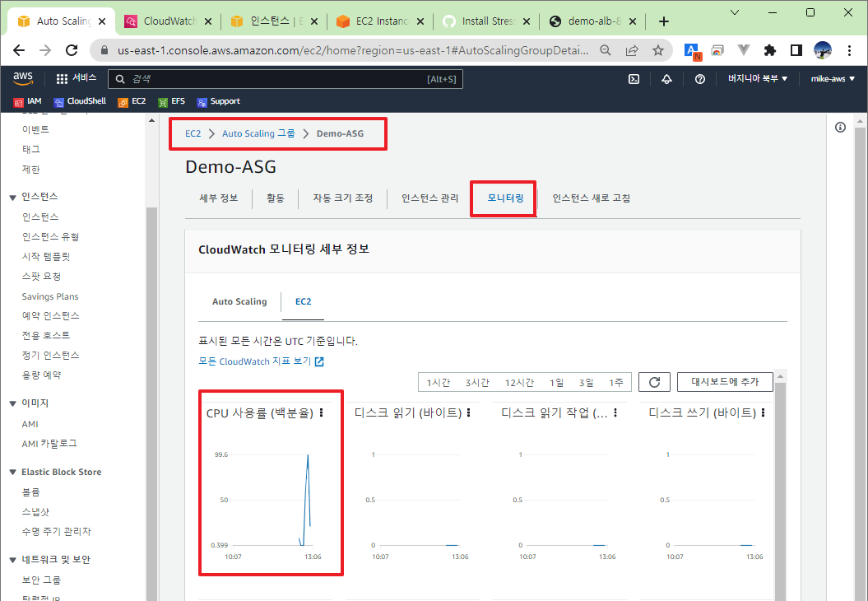This screenshot has width=868, height=601.
Task: Focus the AWS 검색 search field
Action: 285,79
